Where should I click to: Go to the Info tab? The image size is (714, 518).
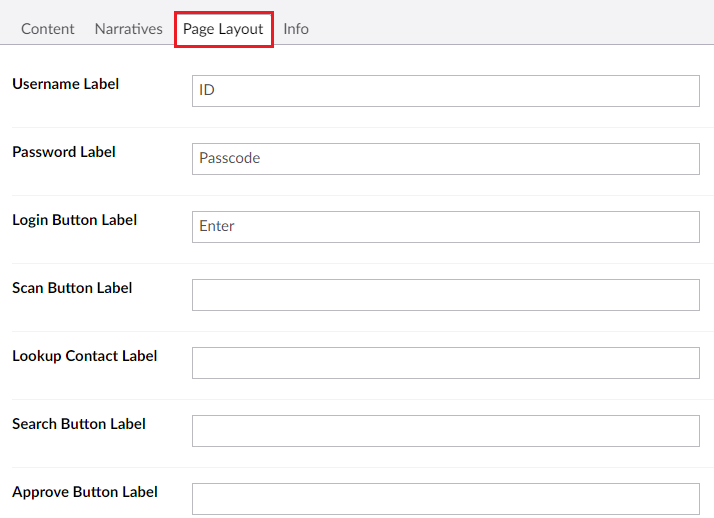296,29
